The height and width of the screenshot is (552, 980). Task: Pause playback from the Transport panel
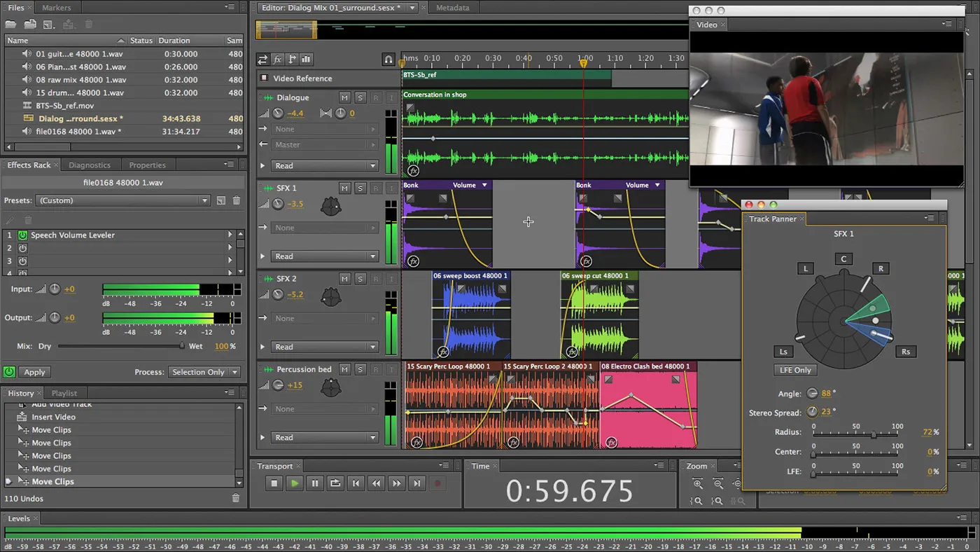[316, 483]
